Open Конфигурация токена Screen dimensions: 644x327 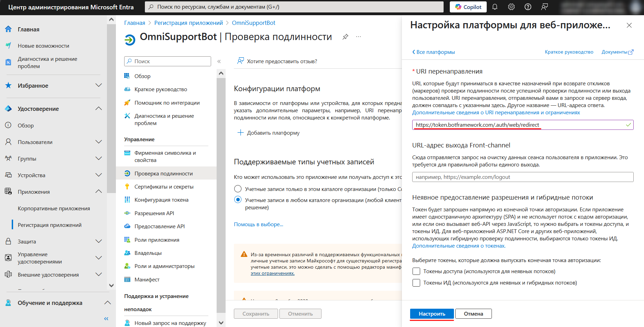pyautogui.click(x=161, y=200)
